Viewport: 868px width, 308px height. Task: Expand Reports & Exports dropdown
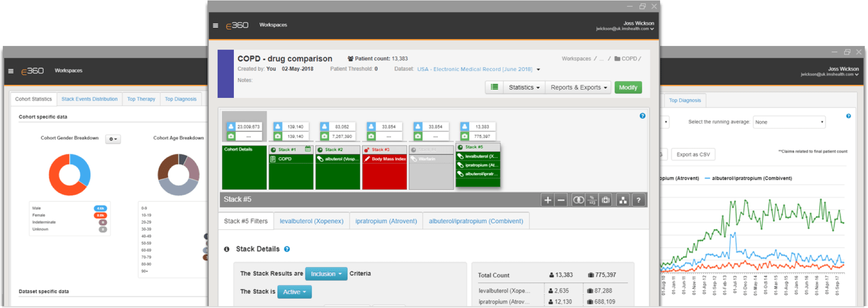point(578,87)
